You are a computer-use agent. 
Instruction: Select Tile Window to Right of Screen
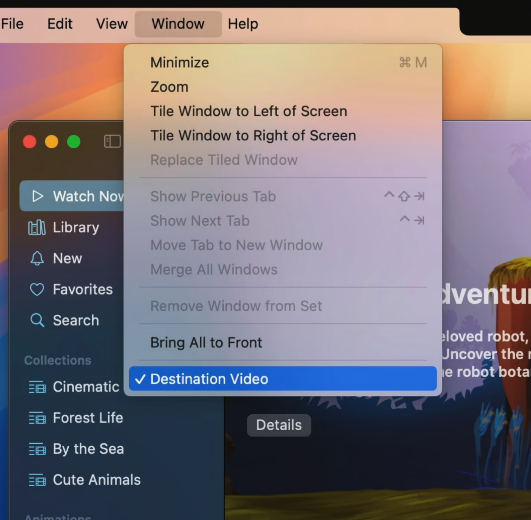coord(283,136)
